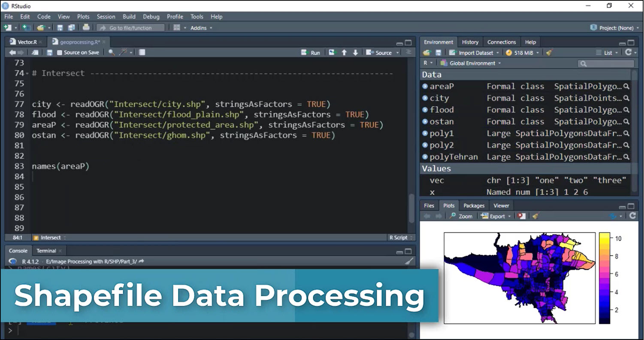Click the Print icon in the main toolbar
644x340 pixels.
coord(86,27)
